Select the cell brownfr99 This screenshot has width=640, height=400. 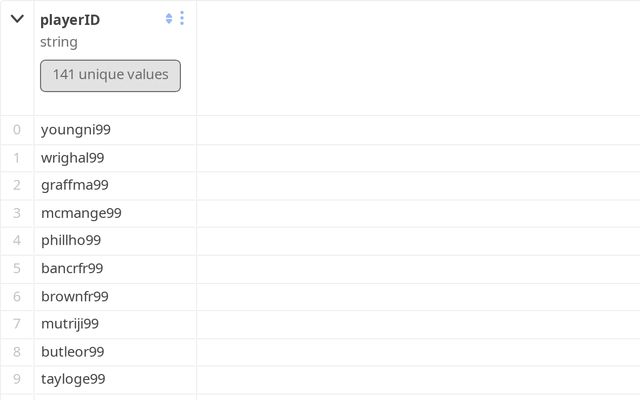tap(75, 296)
